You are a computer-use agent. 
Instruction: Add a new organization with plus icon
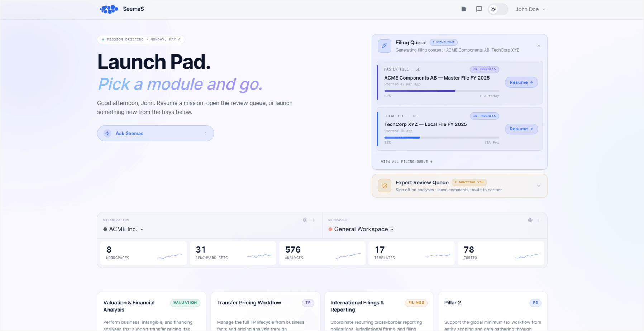coord(313,220)
